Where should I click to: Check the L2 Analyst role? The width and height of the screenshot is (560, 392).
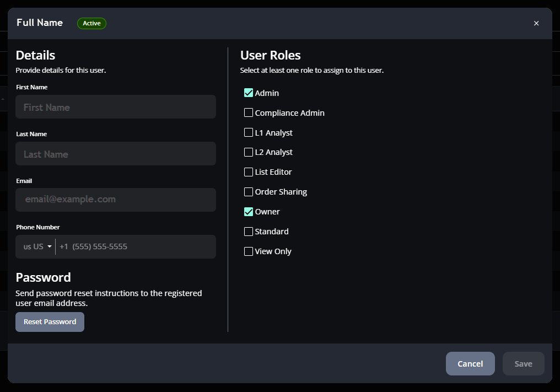coord(249,152)
